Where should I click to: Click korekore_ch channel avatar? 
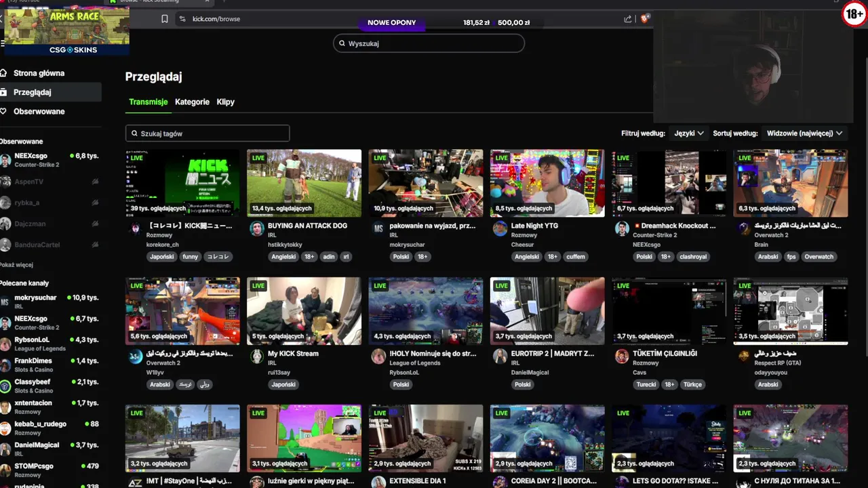pos(135,228)
